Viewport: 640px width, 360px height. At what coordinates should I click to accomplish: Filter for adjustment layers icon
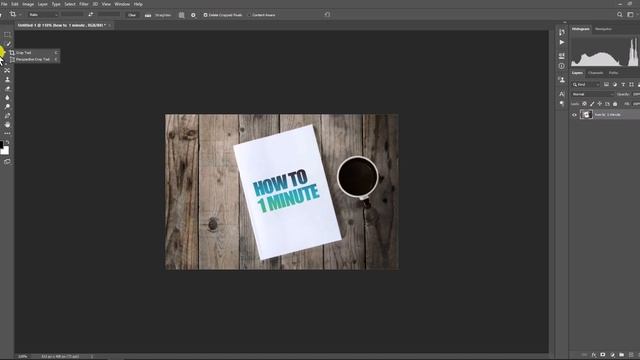click(615, 84)
